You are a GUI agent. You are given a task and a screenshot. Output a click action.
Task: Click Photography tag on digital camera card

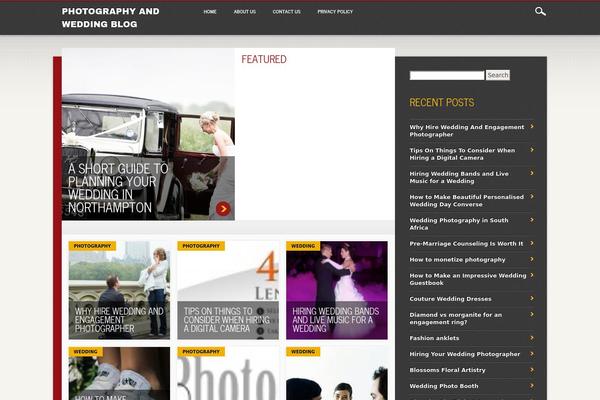201,246
